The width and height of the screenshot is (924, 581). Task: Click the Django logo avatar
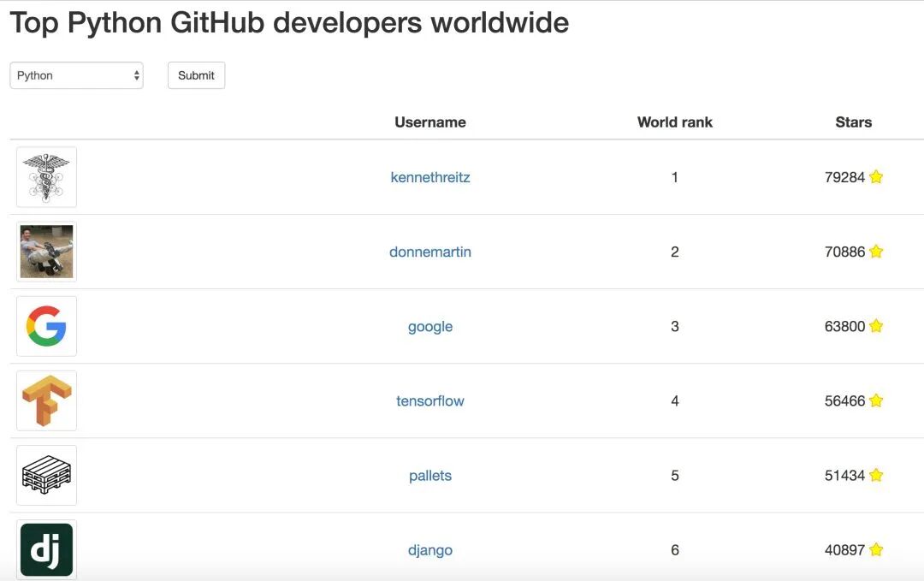coord(46,549)
